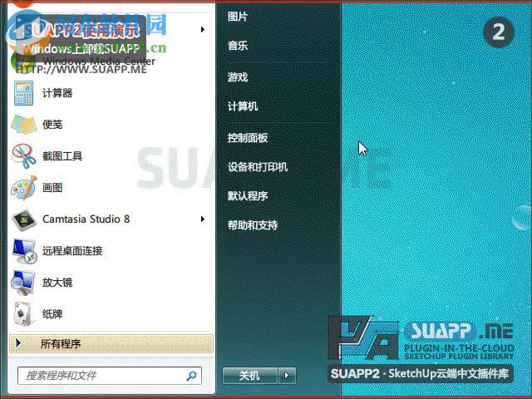Open the Snipping Tool scissors icon
Viewport: 532px width, 399px height.
click(x=24, y=156)
